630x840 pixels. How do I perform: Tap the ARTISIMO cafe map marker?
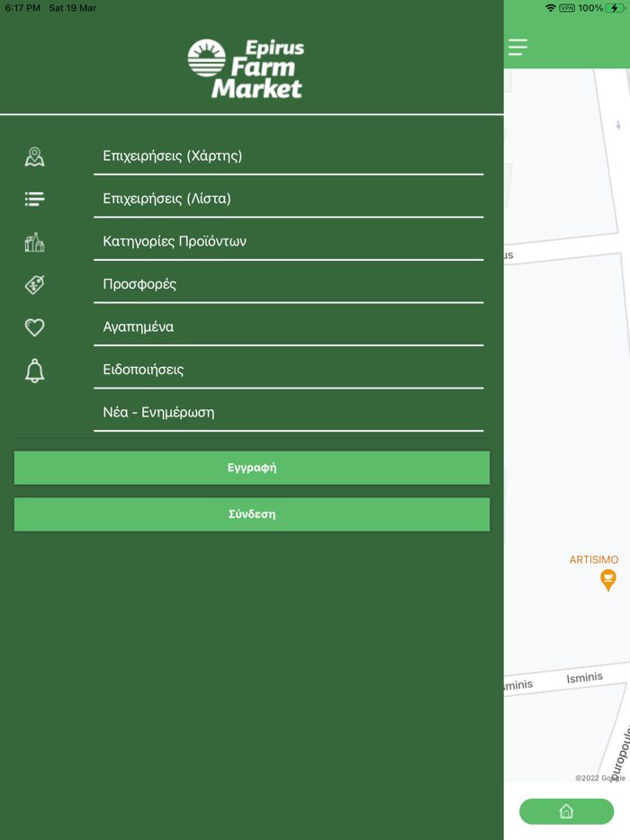[x=608, y=580]
